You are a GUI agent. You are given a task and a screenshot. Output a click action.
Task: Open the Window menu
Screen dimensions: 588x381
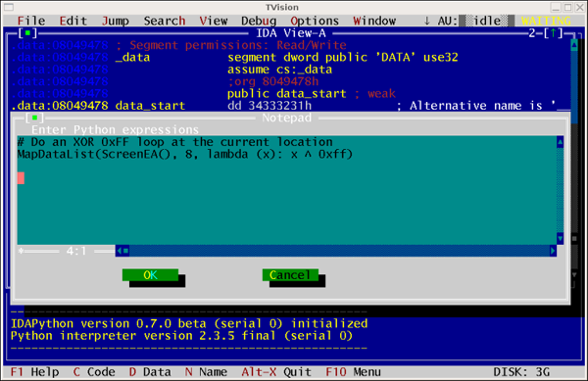pos(374,21)
